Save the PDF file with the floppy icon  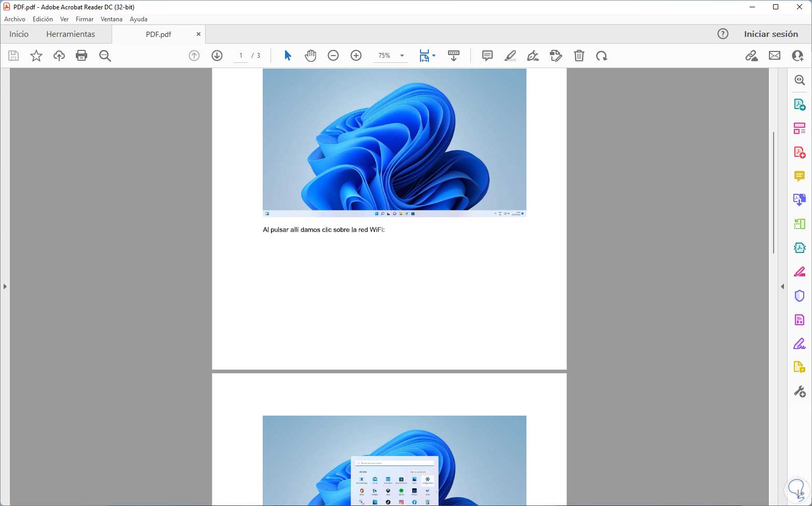(13, 56)
